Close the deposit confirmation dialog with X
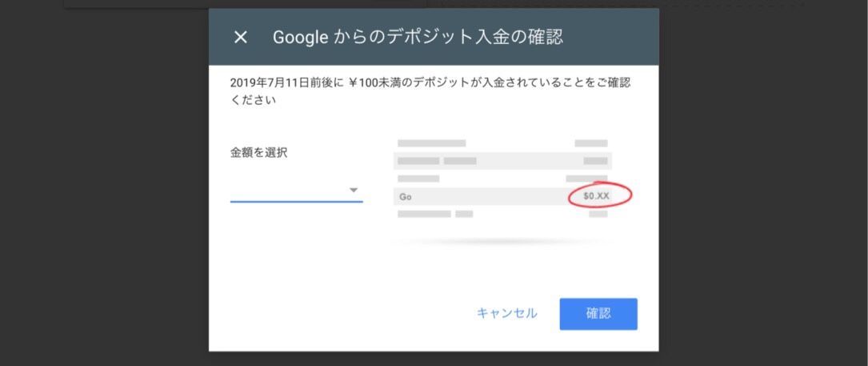This screenshot has width=868, height=366. pos(240,38)
